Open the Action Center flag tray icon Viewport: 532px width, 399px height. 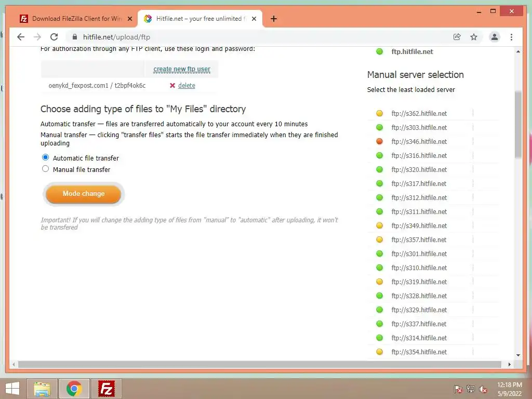458,389
